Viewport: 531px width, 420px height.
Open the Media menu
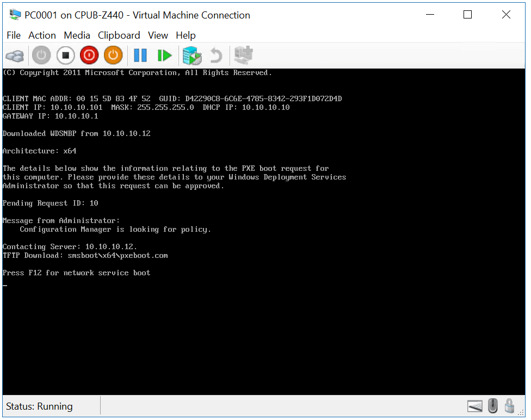pyautogui.click(x=77, y=35)
